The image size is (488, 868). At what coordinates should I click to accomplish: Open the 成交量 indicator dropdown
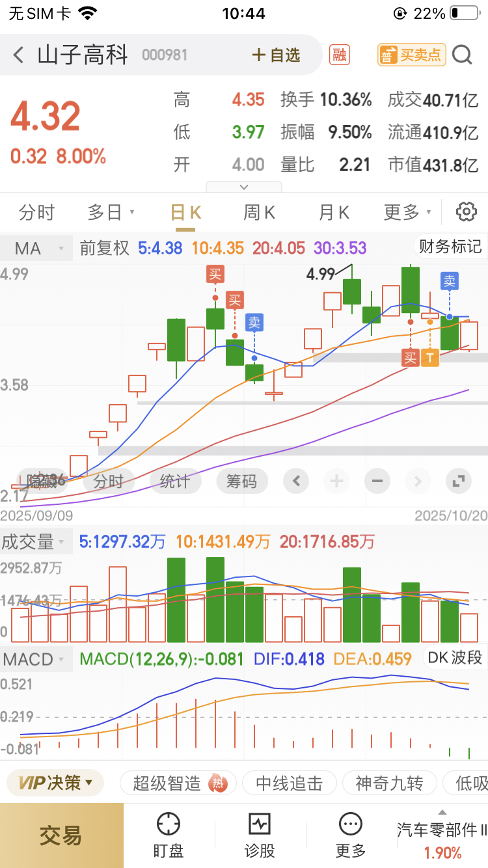(36, 541)
